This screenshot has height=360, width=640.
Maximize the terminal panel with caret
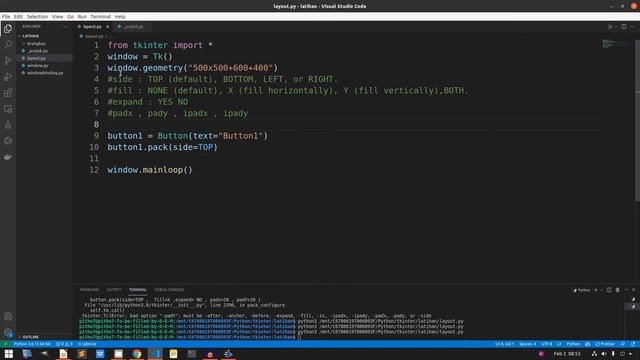pos(626,290)
